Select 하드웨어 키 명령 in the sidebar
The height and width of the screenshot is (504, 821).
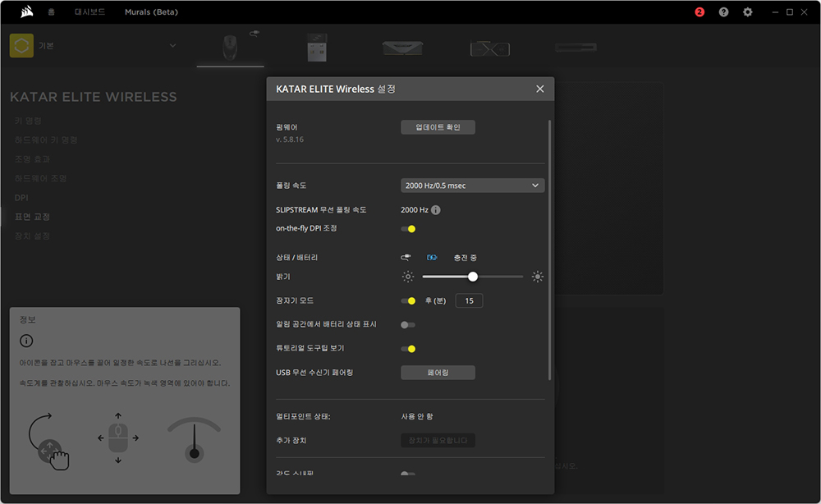(x=46, y=140)
